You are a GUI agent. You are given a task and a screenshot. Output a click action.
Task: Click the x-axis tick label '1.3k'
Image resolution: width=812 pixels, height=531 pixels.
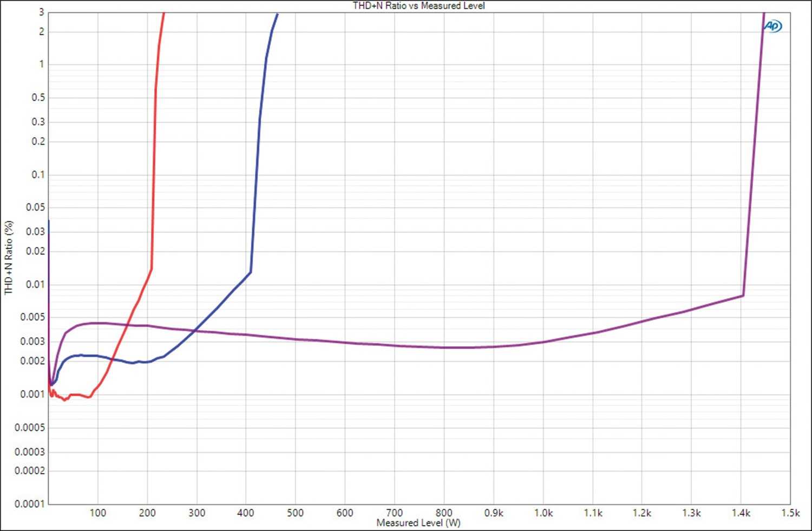691,513
